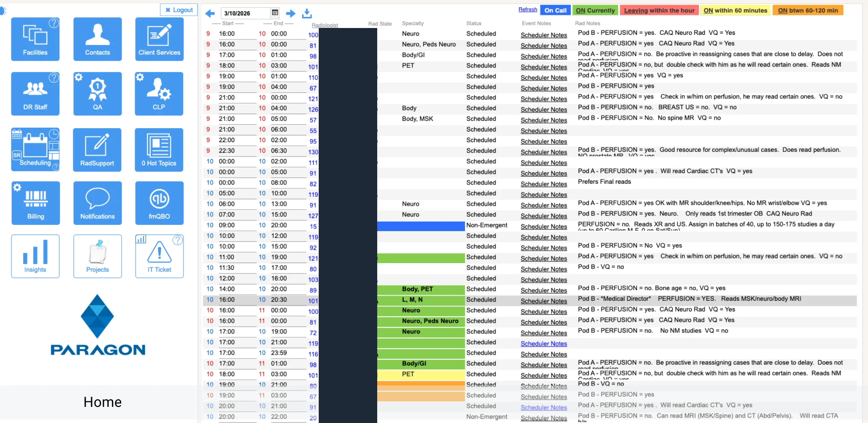Click radiologist number 111
Image resolution: width=868 pixels, height=423 pixels.
(x=313, y=162)
